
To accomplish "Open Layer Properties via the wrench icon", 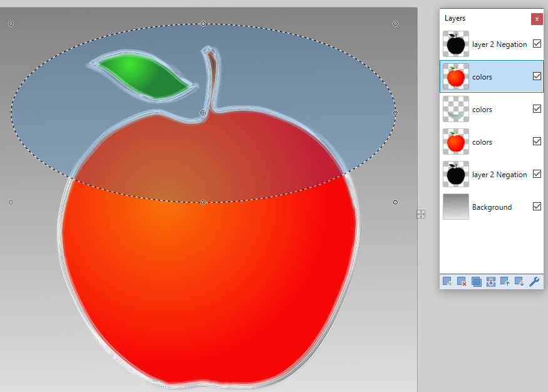I will (x=534, y=282).
